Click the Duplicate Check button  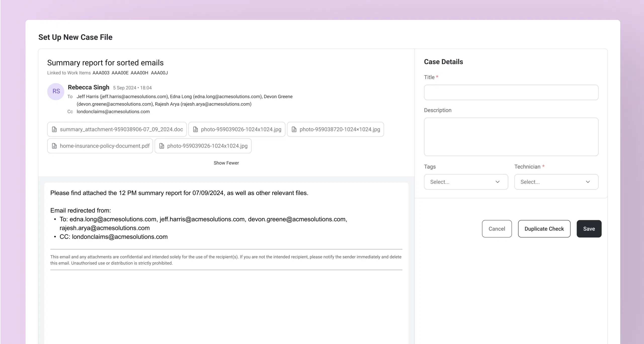click(x=544, y=229)
